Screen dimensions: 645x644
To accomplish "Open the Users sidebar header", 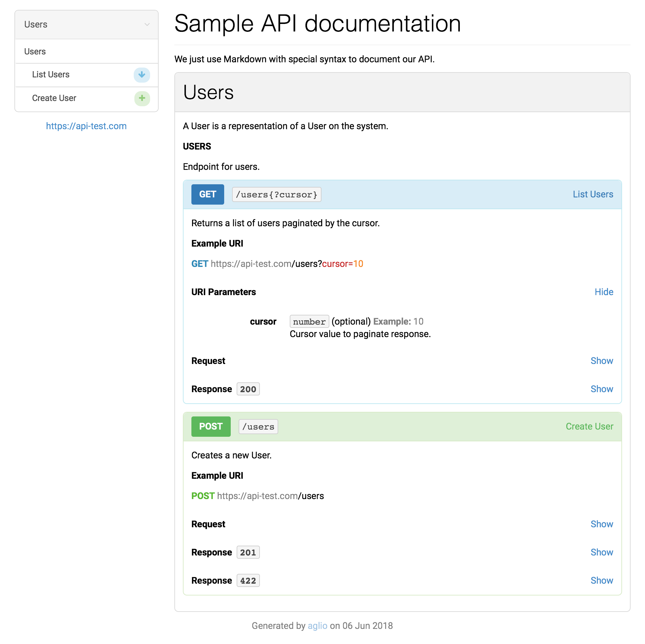I will [87, 25].
